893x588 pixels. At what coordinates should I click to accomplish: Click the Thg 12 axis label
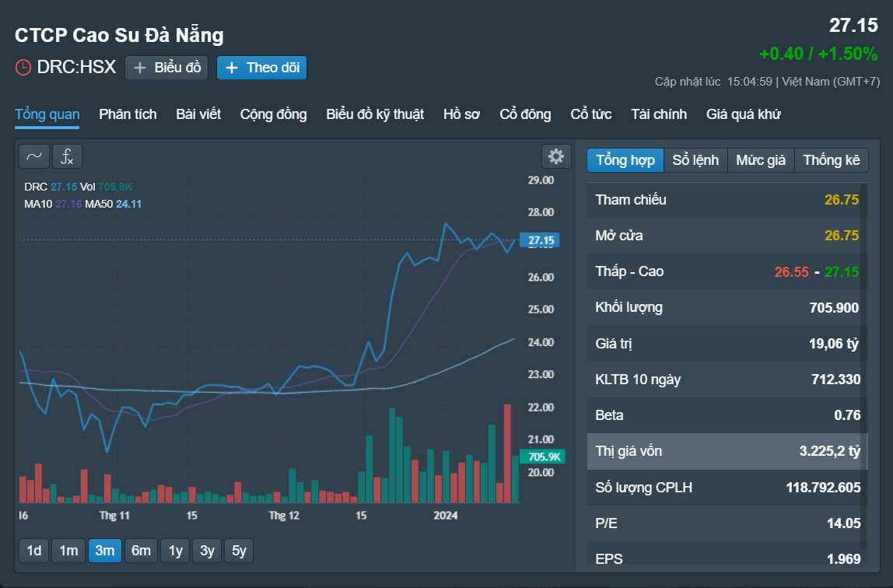(284, 515)
